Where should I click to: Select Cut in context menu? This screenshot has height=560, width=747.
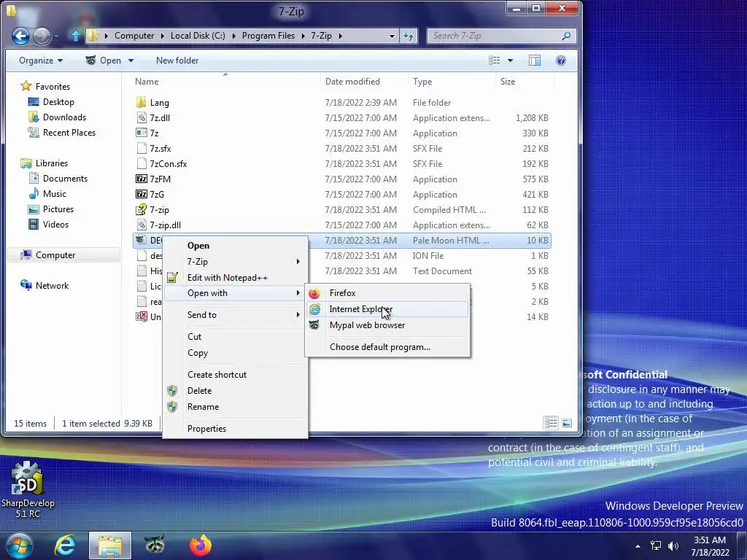(x=236, y=337)
